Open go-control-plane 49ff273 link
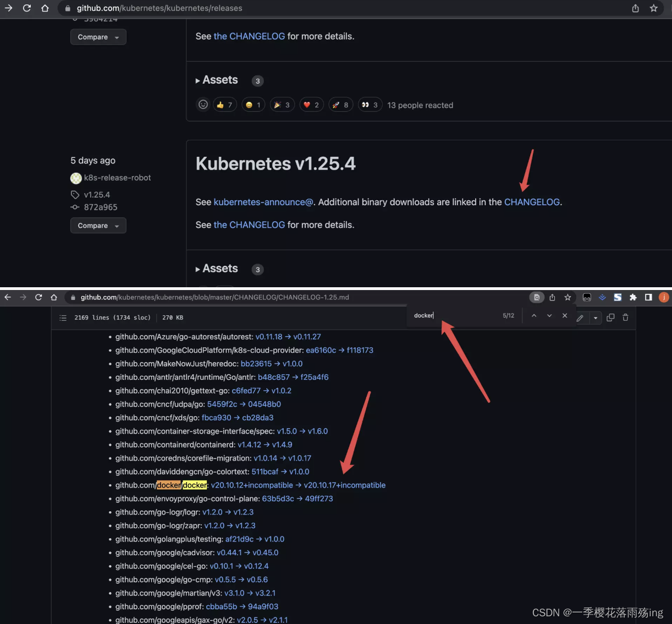The height and width of the screenshot is (624, 672). 319,499
